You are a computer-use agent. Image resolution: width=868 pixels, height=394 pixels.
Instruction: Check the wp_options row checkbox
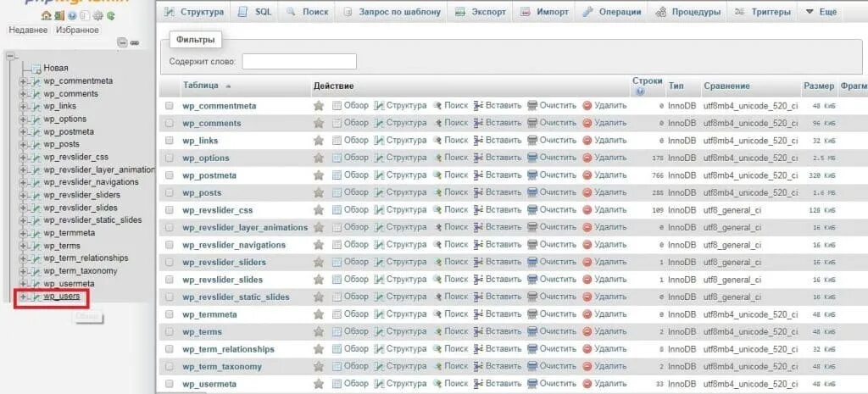click(x=170, y=158)
